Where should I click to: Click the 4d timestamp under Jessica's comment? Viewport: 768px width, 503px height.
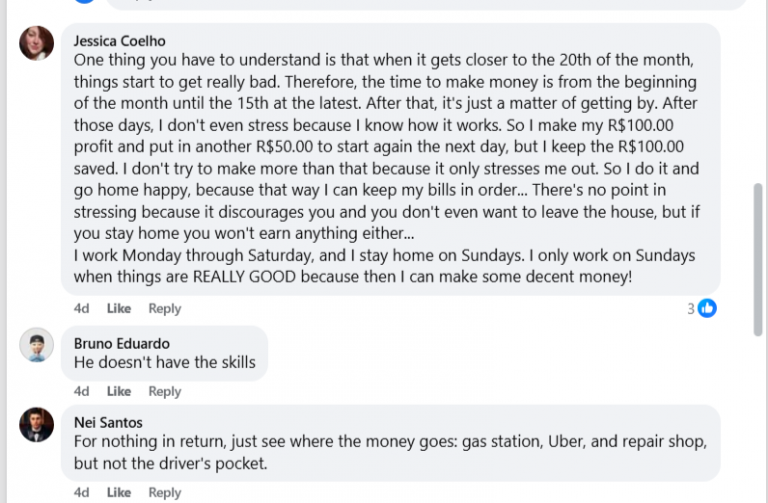(x=81, y=308)
